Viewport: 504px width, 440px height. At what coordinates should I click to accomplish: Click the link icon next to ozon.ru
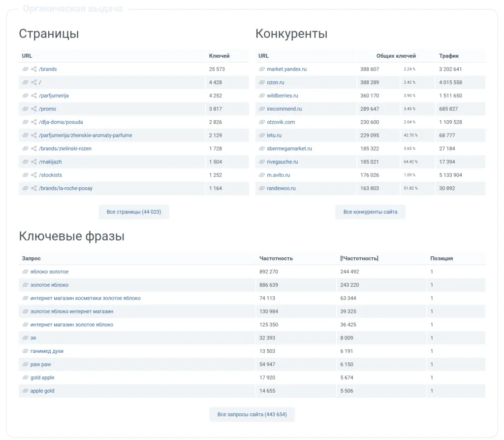262,82
